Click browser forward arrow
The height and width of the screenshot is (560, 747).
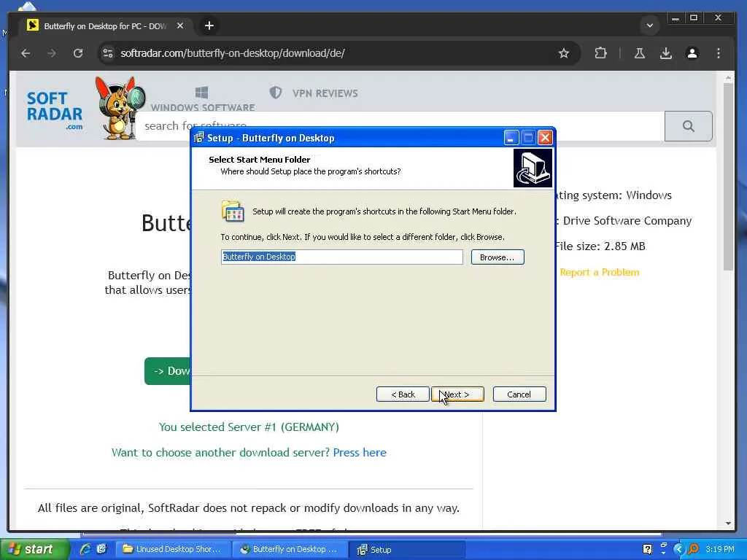point(52,53)
